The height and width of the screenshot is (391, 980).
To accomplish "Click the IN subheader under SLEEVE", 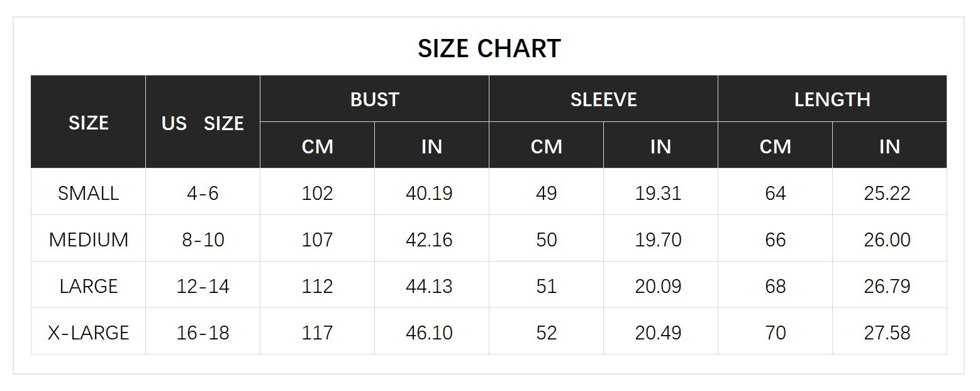I will [660, 146].
